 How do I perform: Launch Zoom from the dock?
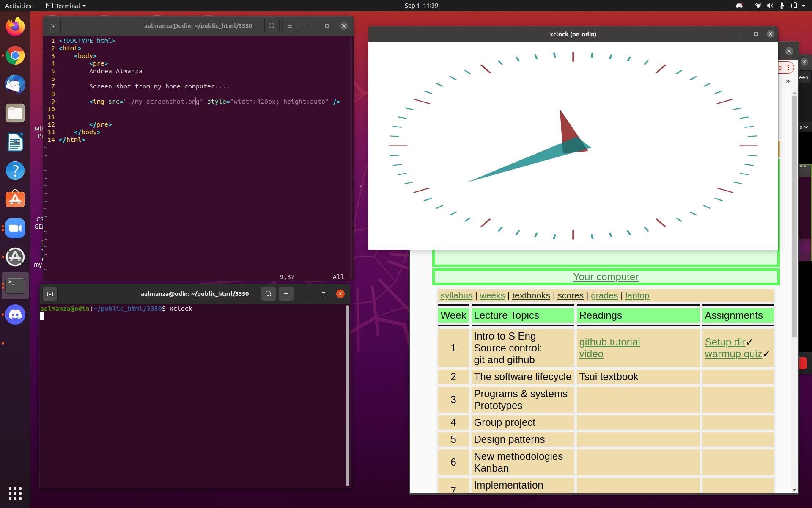[15, 228]
